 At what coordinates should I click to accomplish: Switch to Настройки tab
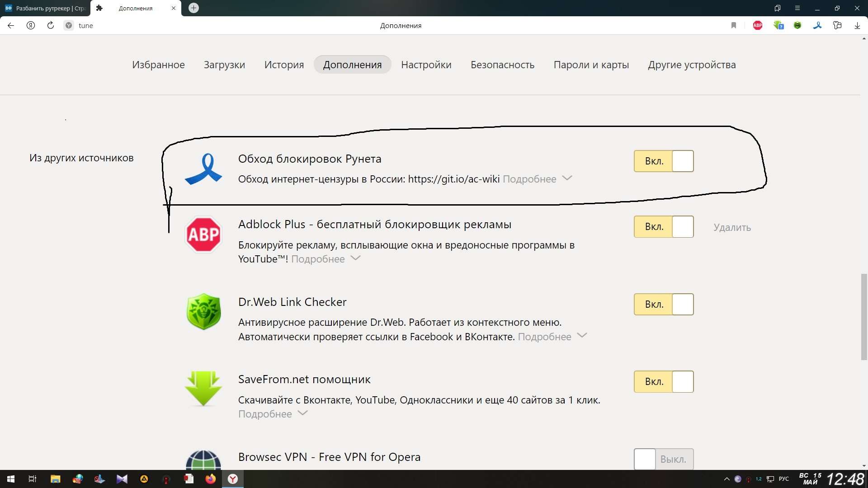coord(426,65)
